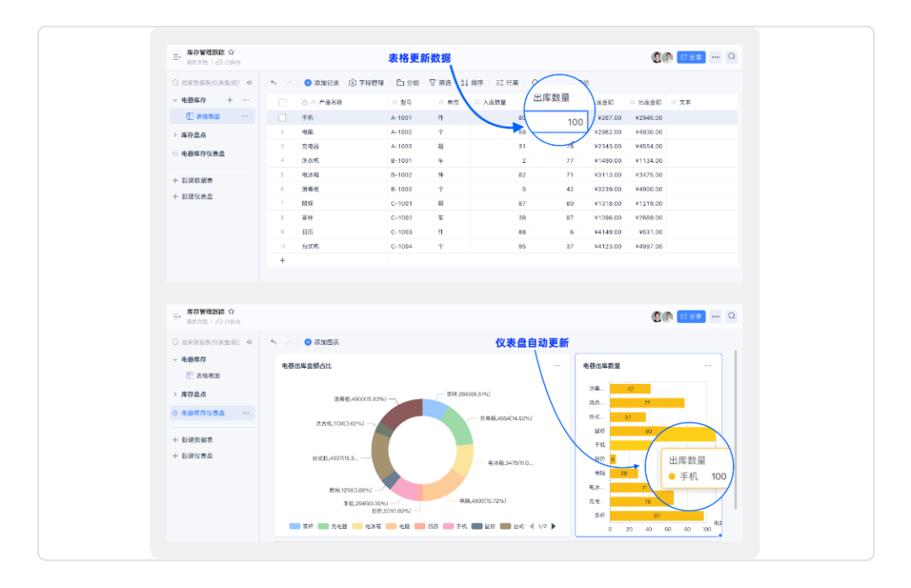Open 字段管理 field management
Screen dimensions: 911x588
pos(367,83)
